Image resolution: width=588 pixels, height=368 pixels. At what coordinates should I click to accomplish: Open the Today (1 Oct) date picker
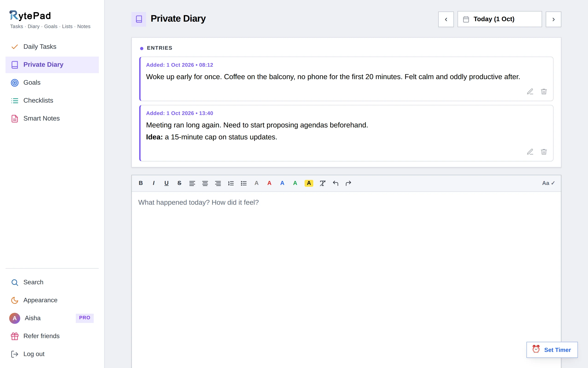click(500, 19)
